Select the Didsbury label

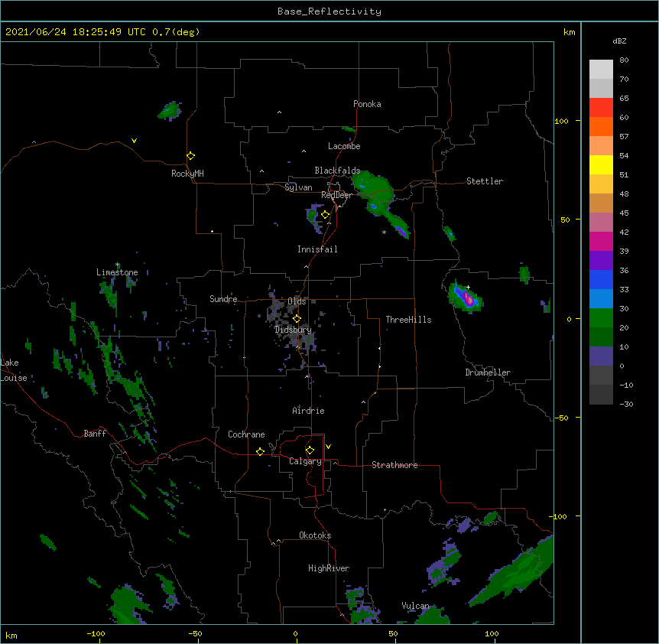(293, 330)
